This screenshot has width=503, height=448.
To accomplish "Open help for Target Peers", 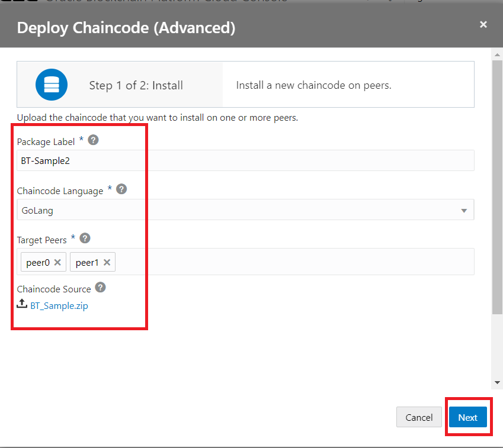I will [x=84, y=238].
